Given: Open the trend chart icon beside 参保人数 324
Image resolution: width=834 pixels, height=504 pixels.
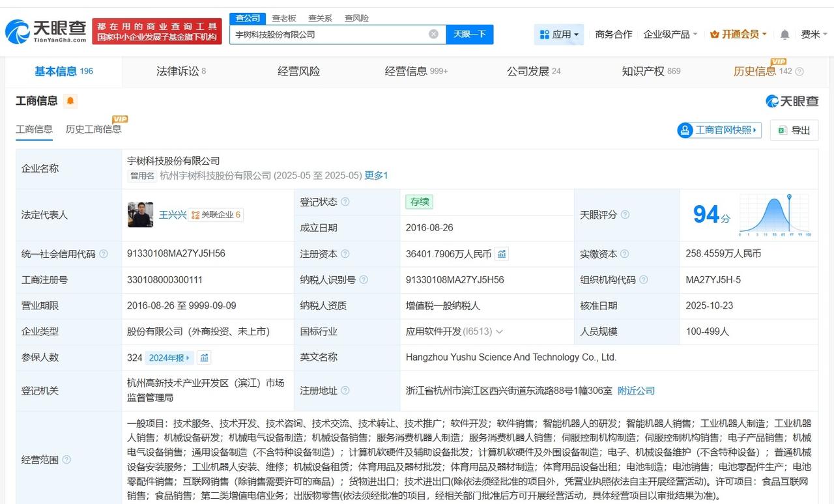Looking at the screenshot, I should tap(205, 357).
